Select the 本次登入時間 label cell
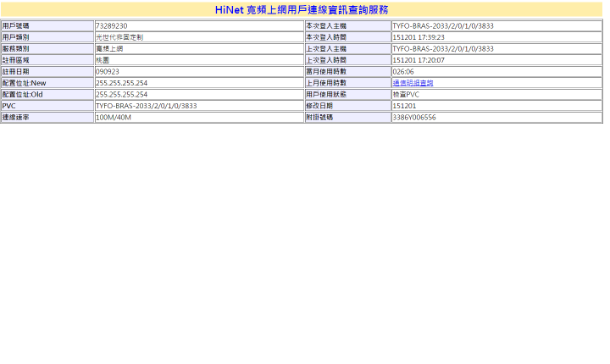 coord(348,37)
